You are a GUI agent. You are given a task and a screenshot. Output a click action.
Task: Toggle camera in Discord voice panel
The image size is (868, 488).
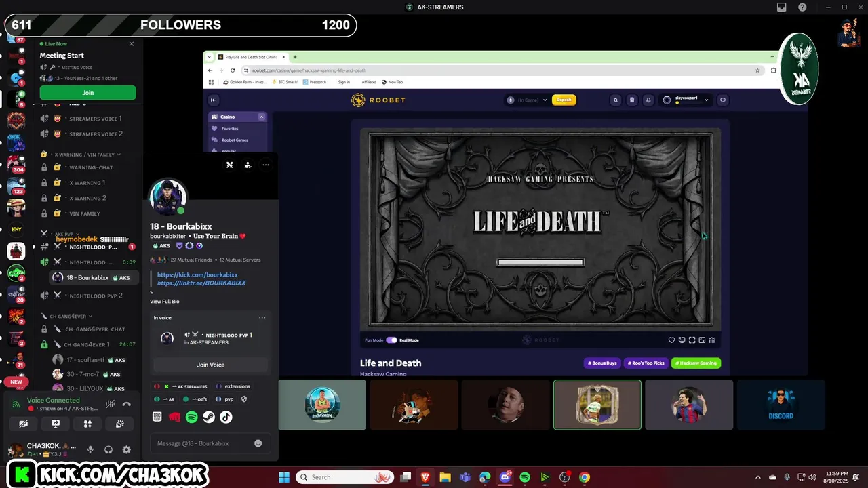click(24, 424)
